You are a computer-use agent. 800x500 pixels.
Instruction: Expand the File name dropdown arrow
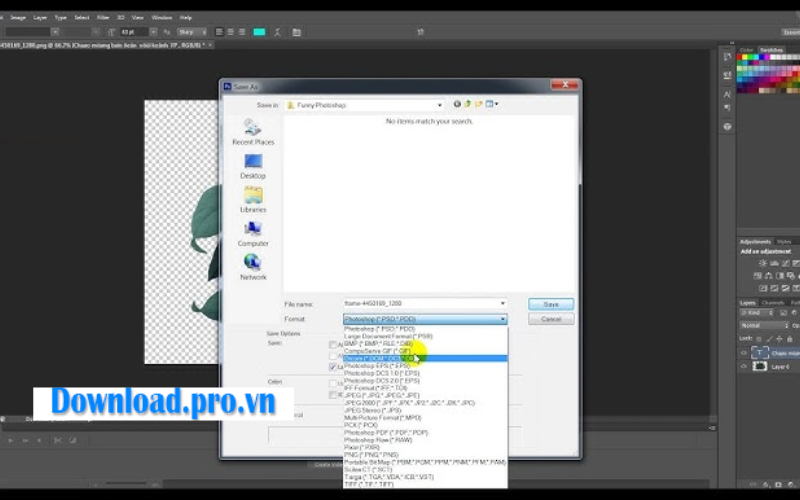pyautogui.click(x=503, y=304)
